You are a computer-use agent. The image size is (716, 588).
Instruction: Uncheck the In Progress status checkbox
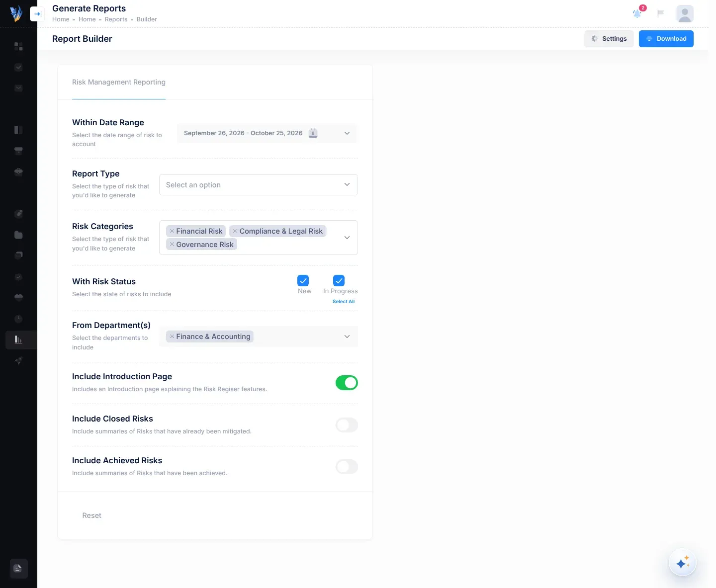pyautogui.click(x=339, y=280)
